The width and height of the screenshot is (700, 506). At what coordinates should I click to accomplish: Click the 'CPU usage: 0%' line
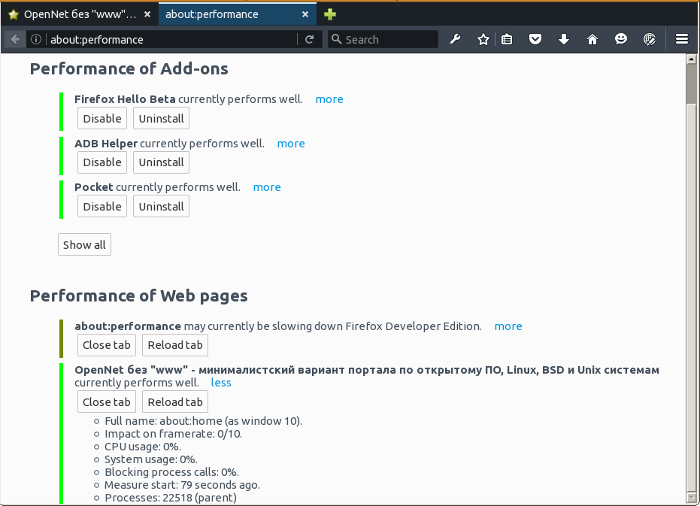point(143,447)
